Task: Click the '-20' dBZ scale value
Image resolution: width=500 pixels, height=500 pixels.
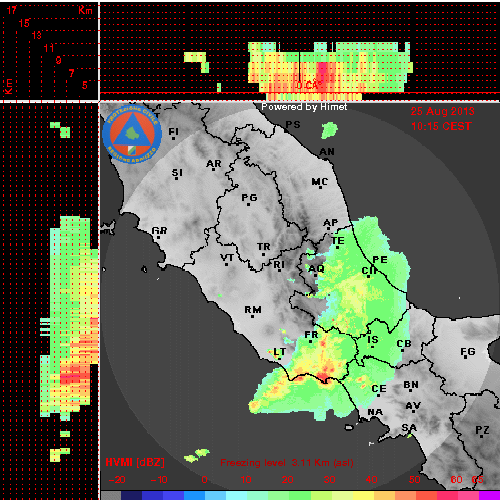Action: (x=117, y=480)
